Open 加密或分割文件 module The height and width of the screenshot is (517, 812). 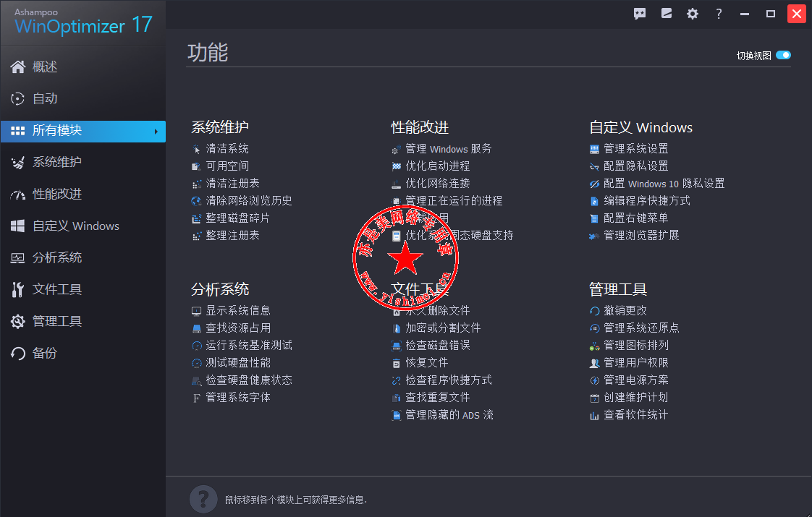[x=443, y=328]
